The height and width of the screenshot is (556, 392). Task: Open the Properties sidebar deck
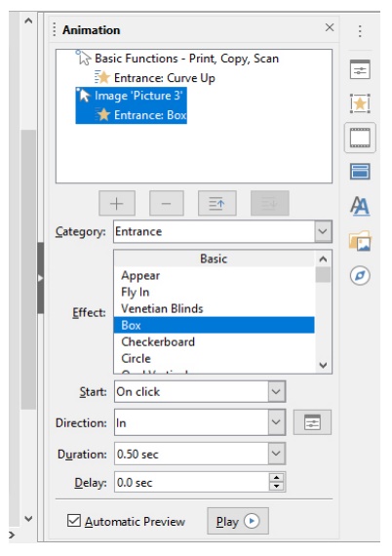[360, 69]
